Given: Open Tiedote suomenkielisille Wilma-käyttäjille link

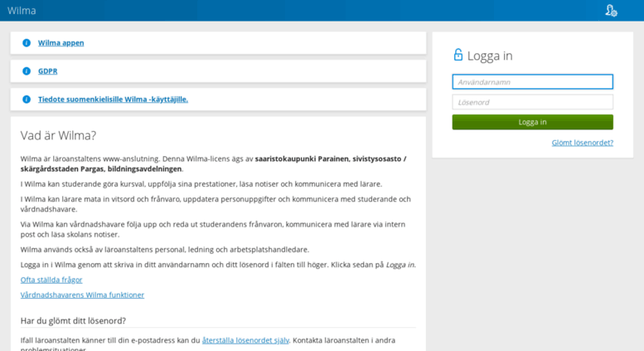Looking at the screenshot, I should click(x=113, y=100).
